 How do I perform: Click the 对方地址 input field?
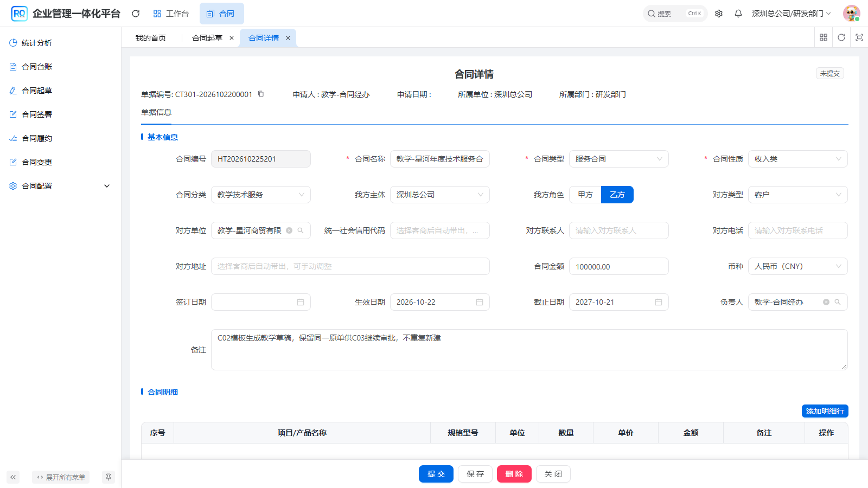350,266
